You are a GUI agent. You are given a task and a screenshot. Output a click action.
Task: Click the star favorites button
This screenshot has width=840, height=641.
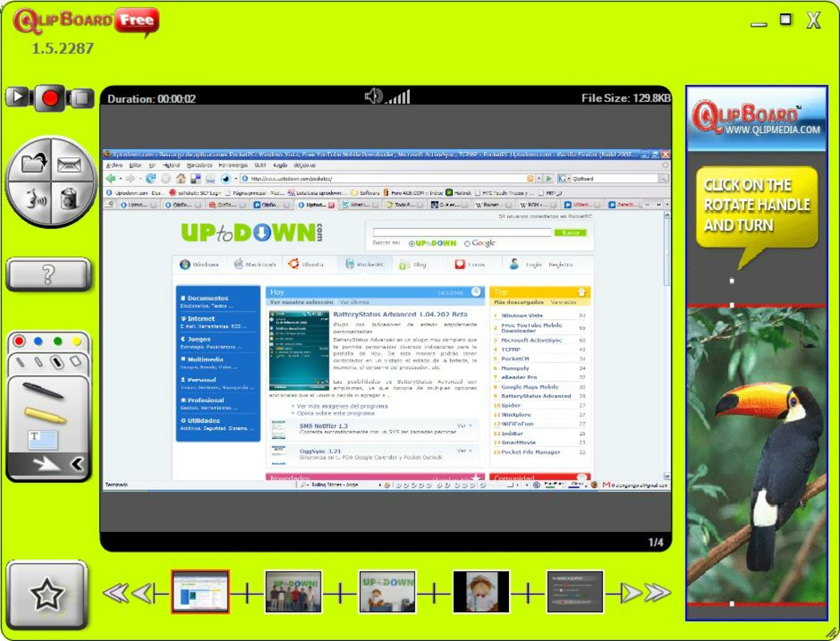point(47,594)
